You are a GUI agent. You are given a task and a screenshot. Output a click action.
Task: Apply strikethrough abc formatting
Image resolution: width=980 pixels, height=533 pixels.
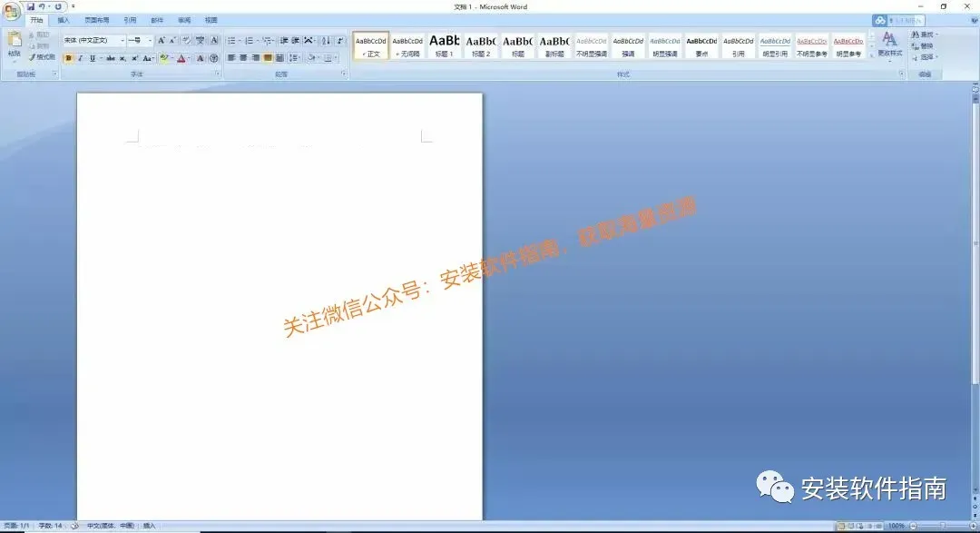coord(111,58)
